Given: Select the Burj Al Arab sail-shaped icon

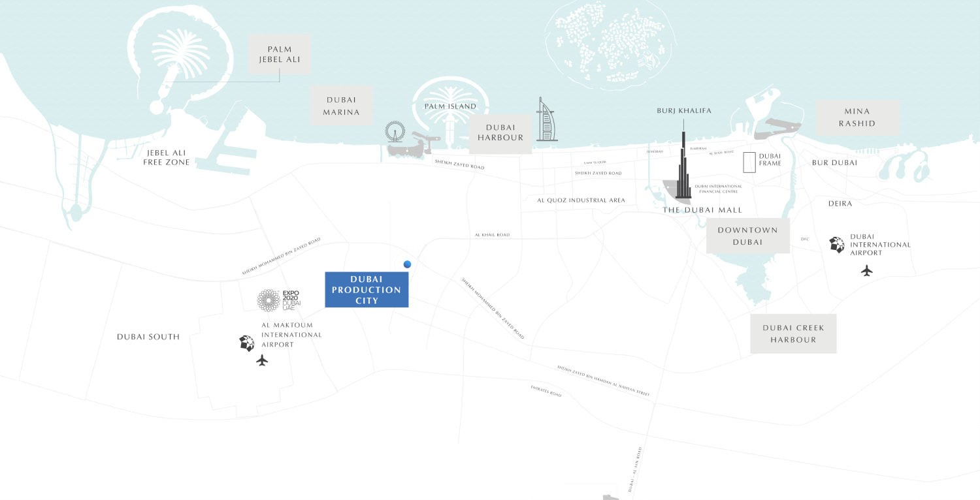Looking at the screenshot, I should (547, 119).
